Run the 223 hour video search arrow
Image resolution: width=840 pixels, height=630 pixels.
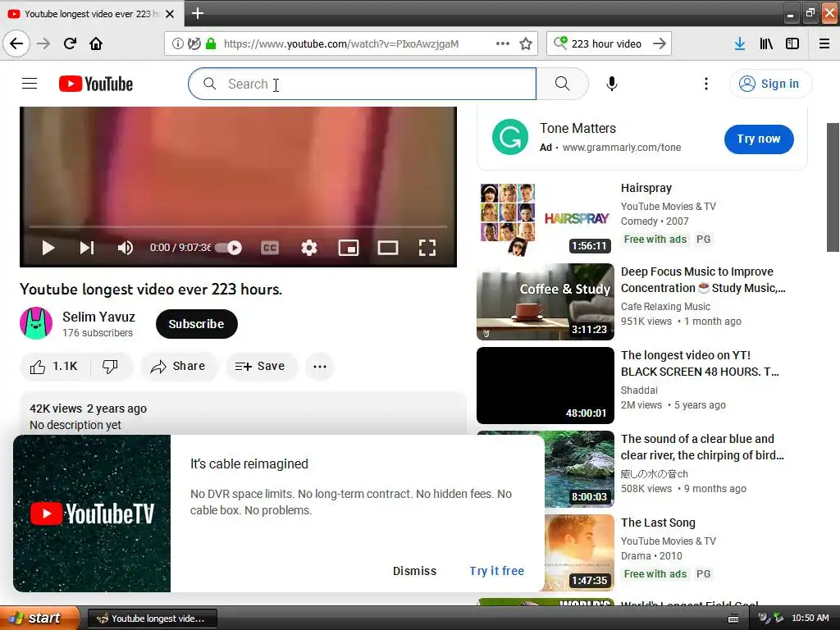[659, 43]
